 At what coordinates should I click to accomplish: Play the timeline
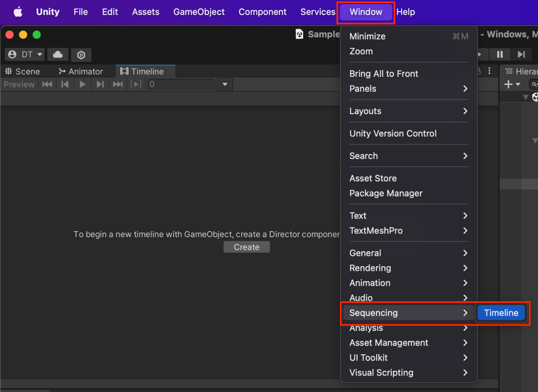pos(83,84)
